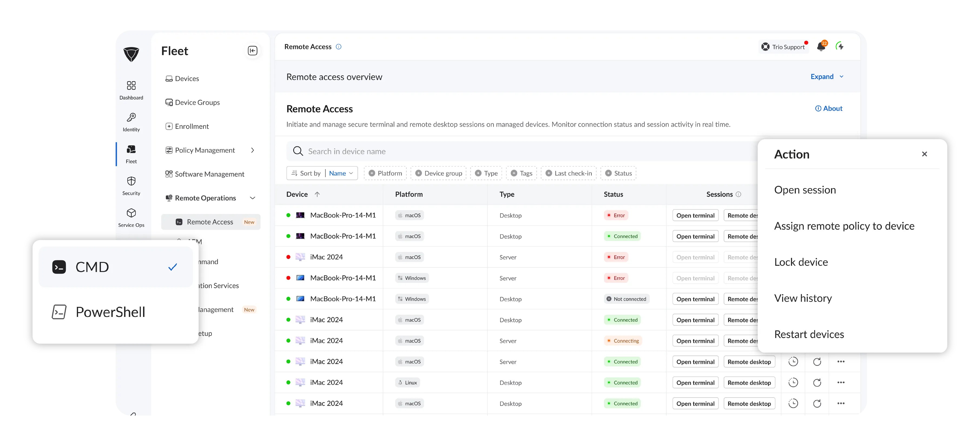View history clock icon for Linux iMac 2024 row
The height and width of the screenshot is (446, 980).
coord(793,382)
